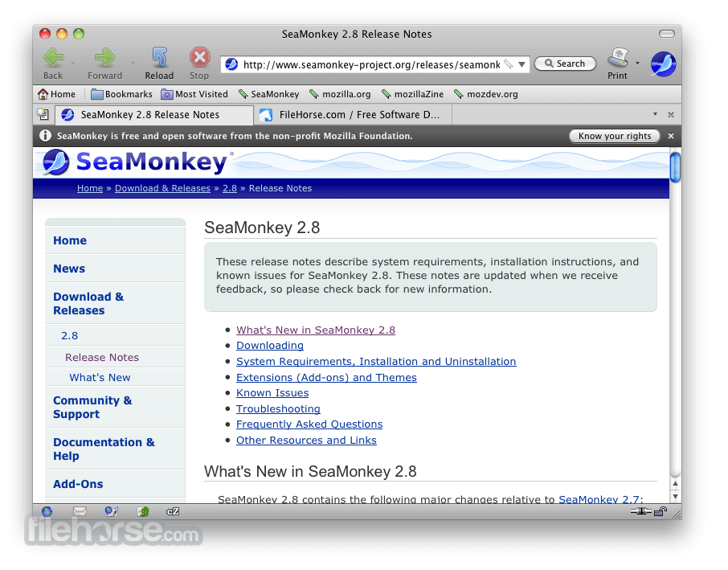
Task: Click the scrollbar down arrow
Action: 676,497
